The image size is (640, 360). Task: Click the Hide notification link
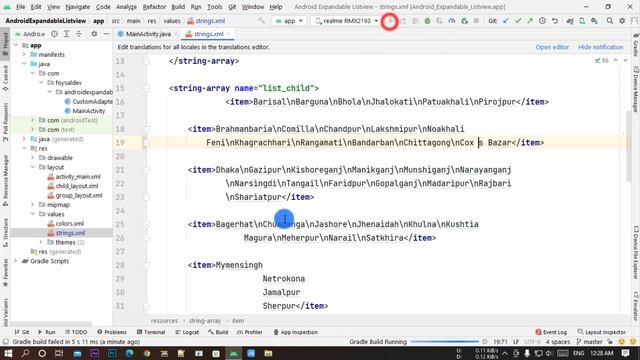(600, 47)
